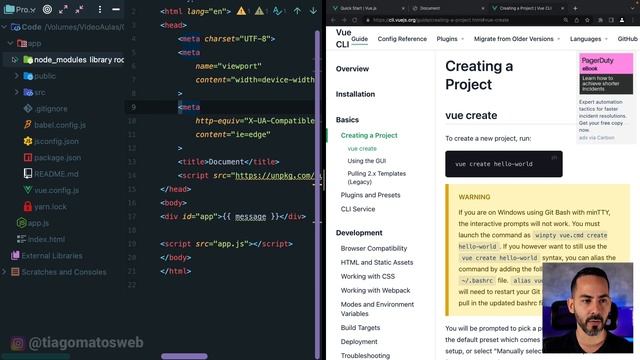640x360 pixels.
Task: Toggle the browser side panel icon
Action: (x=611, y=20)
